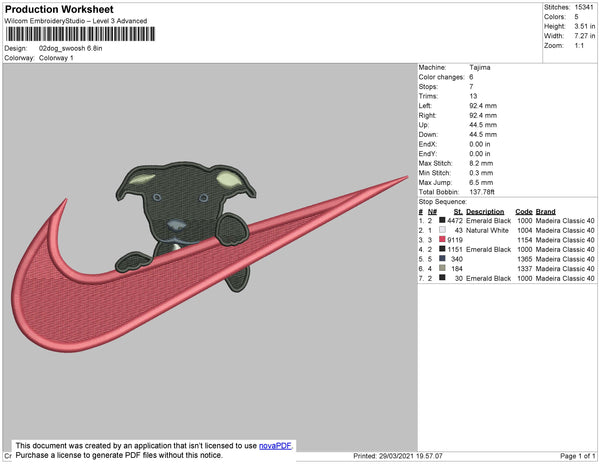Click the St. column header

pos(458,212)
